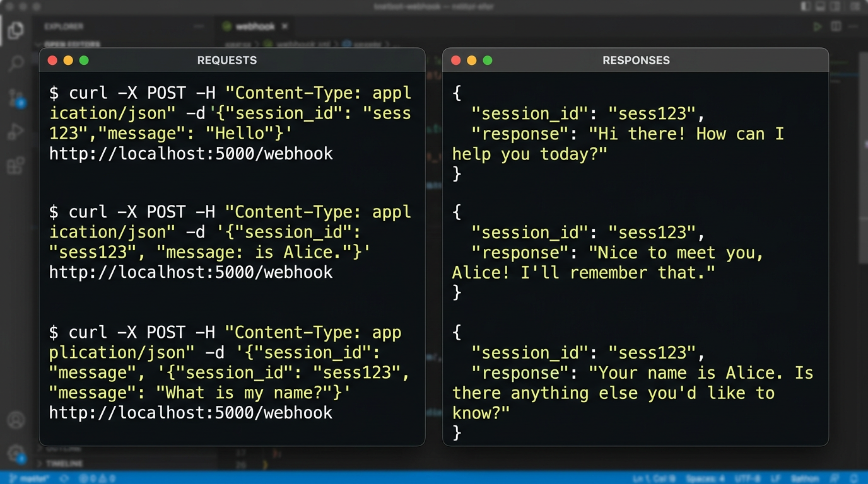
Task: Close the webhook editor tab
Action: click(x=285, y=26)
